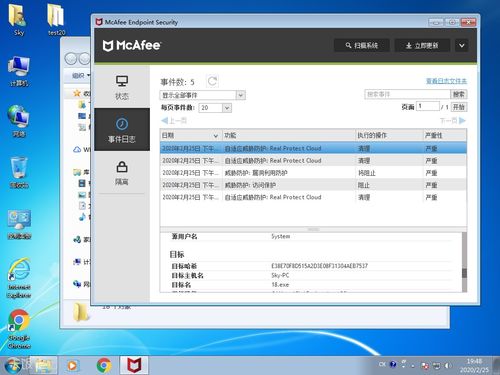
Task: Click the System source user value
Action: (x=280, y=236)
